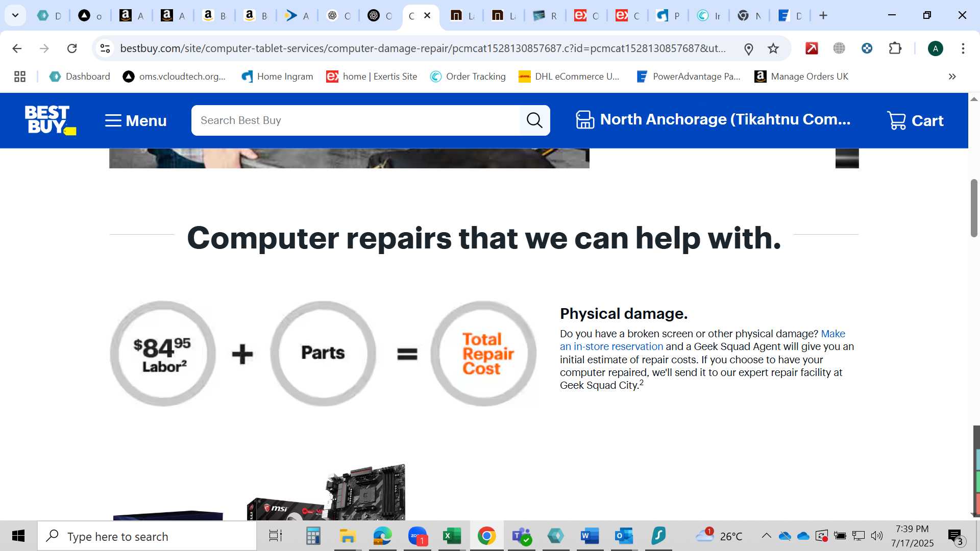Viewport: 980px width, 551px height.
Task: Switch to the first 'D' browser tab
Action: 50,15
